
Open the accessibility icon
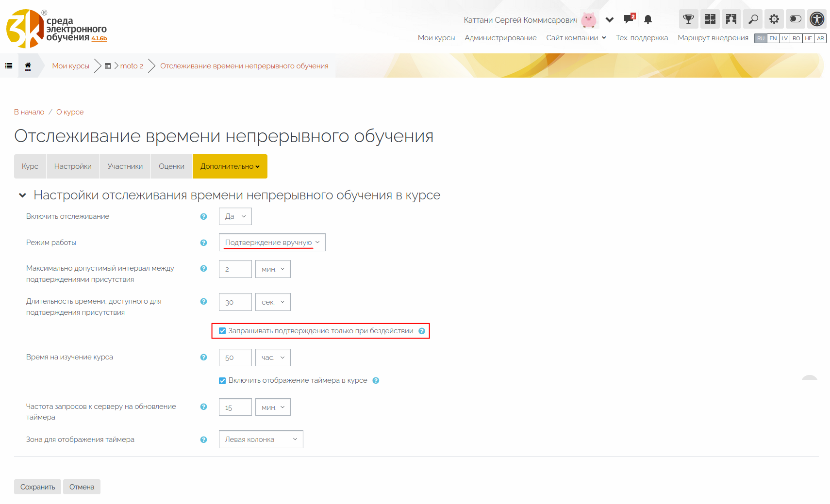tap(817, 19)
